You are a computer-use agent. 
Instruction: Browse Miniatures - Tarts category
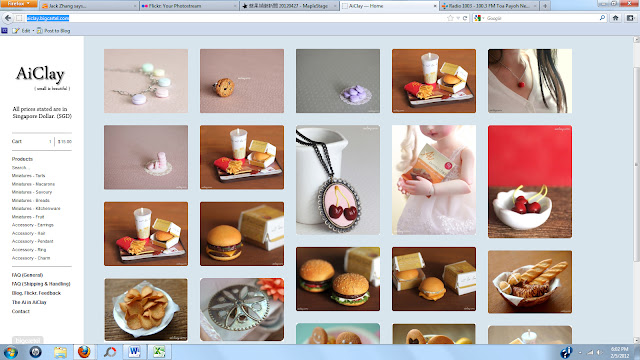(x=29, y=176)
